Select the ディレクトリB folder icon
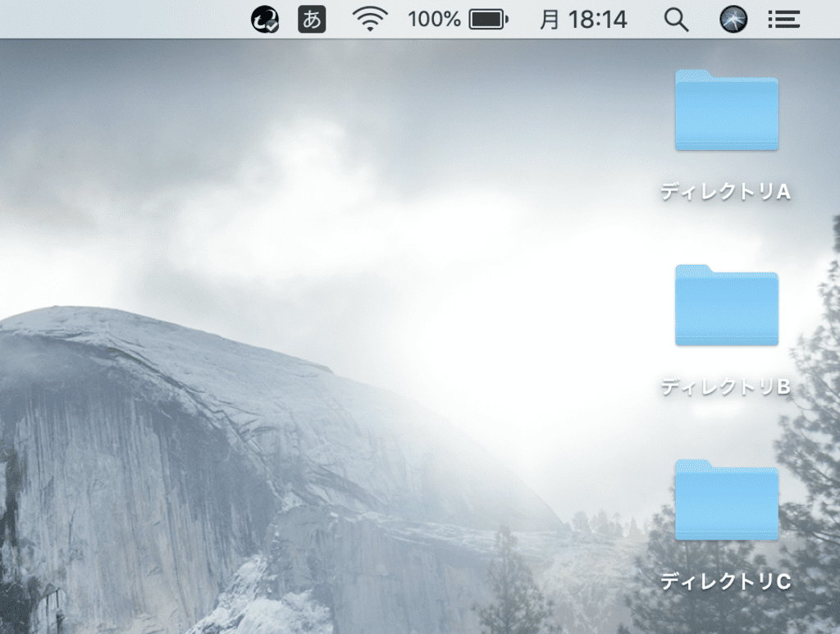 point(726,306)
